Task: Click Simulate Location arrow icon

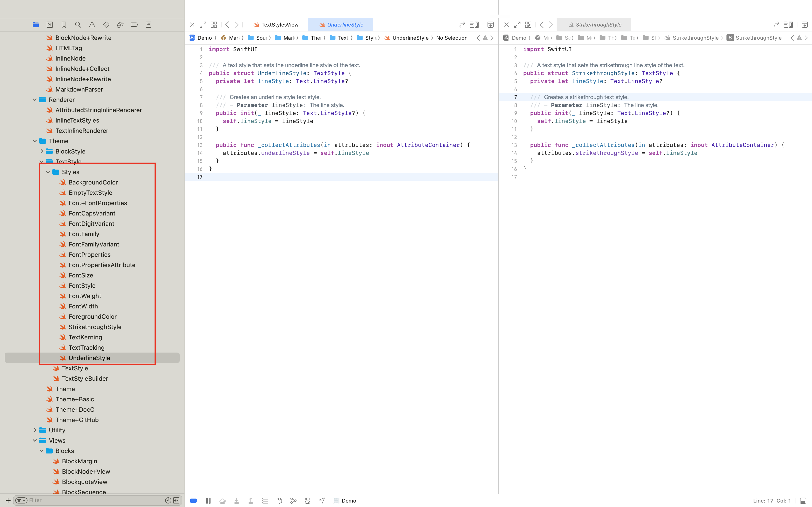Action: [321, 501]
